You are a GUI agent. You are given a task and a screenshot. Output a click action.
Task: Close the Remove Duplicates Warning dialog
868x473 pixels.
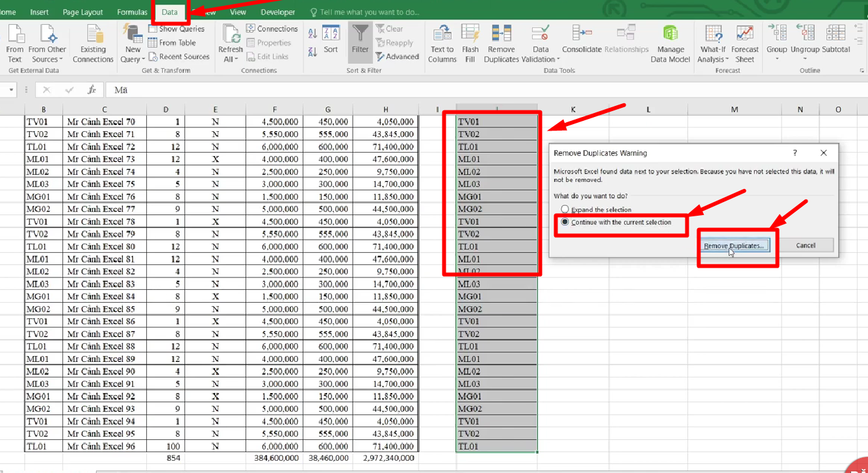pyautogui.click(x=823, y=153)
